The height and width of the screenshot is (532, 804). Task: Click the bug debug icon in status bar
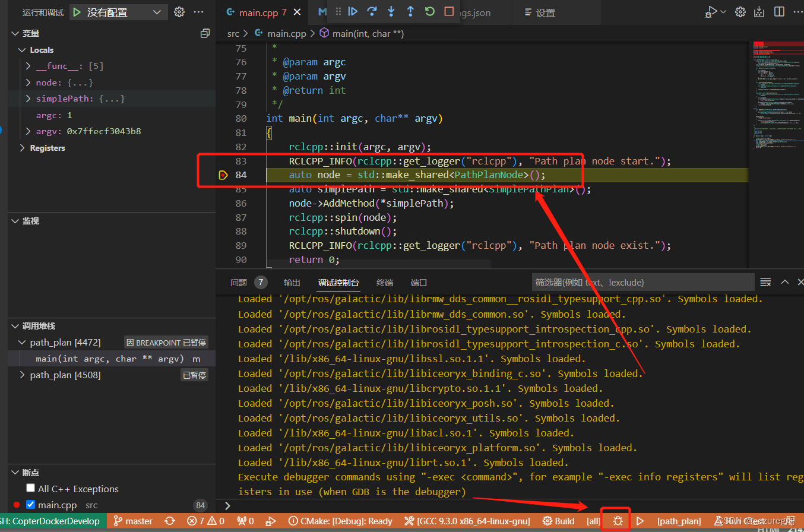click(618, 521)
